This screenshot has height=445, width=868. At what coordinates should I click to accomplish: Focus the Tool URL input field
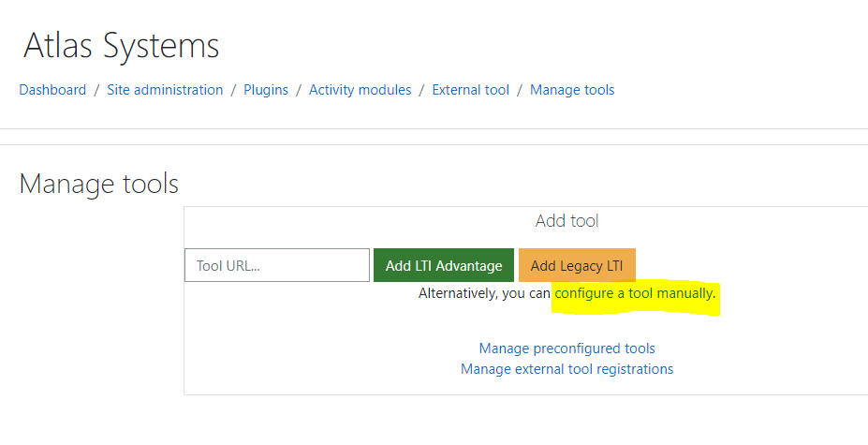tap(277, 265)
